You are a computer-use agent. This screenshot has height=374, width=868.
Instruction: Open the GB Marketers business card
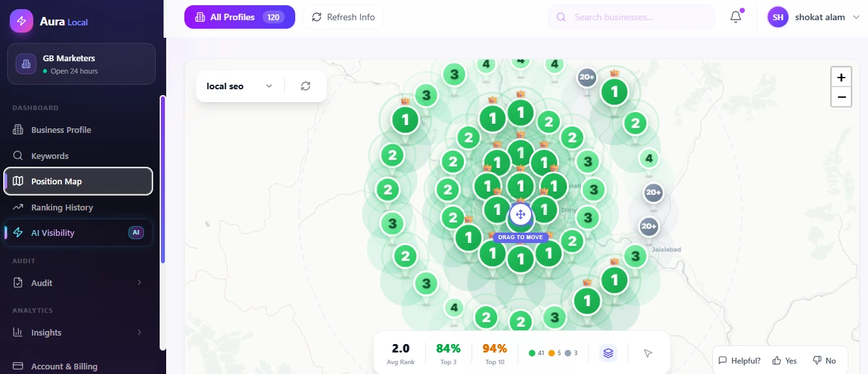click(81, 64)
